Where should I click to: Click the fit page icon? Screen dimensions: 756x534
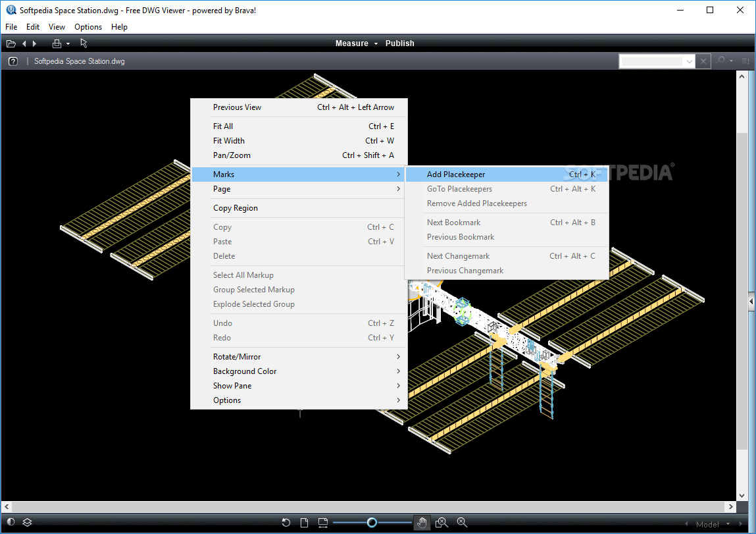pos(304,522)
